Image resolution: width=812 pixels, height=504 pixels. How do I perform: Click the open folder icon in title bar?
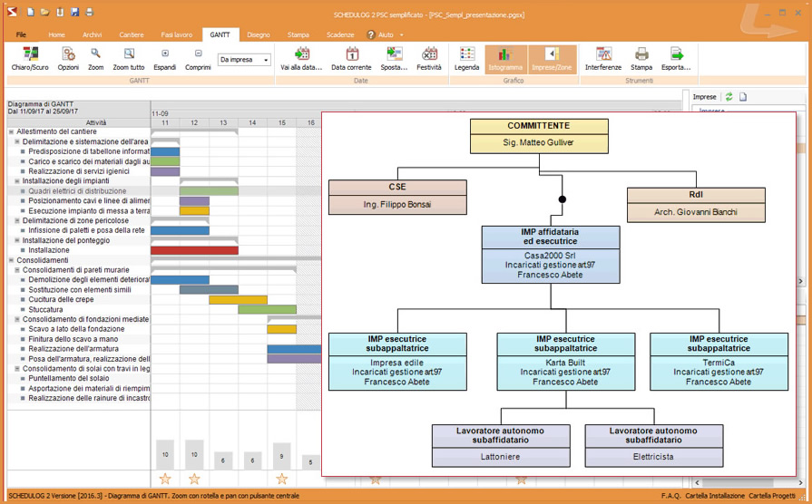click(45, 12)
